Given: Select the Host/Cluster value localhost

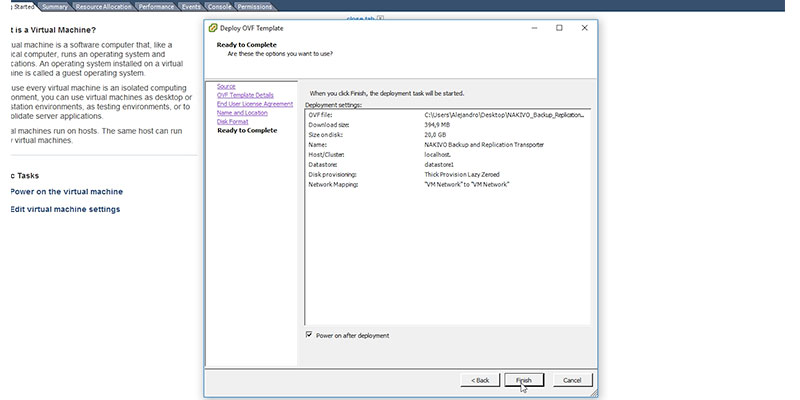Looking at the screenshot, I should pos(438,155).
